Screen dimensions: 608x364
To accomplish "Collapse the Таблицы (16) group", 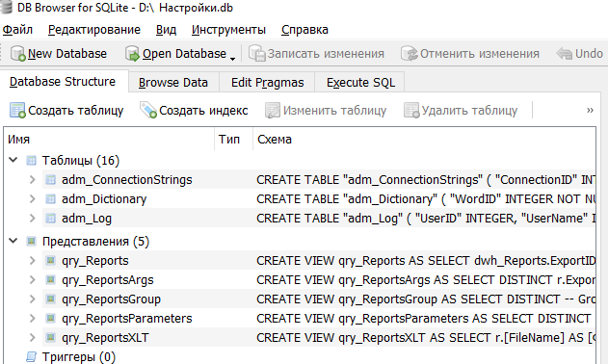I will pos(13,160).
